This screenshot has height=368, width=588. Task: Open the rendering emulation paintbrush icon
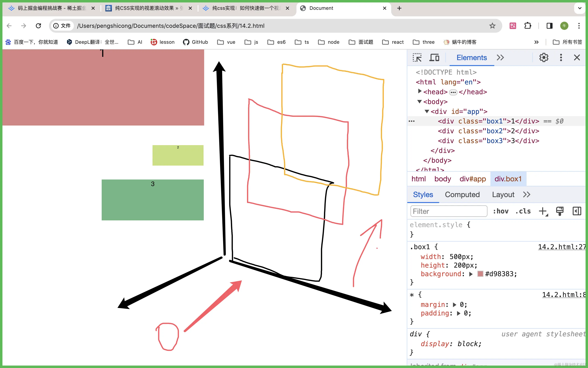click(560, 211)
